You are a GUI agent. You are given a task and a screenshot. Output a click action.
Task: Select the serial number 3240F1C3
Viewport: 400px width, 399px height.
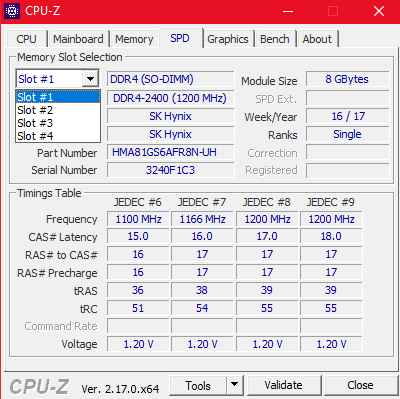tap(171, 170)
